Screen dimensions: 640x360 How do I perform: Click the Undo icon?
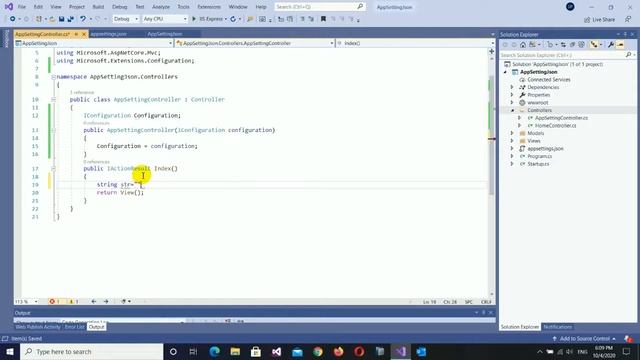(83, 19)
